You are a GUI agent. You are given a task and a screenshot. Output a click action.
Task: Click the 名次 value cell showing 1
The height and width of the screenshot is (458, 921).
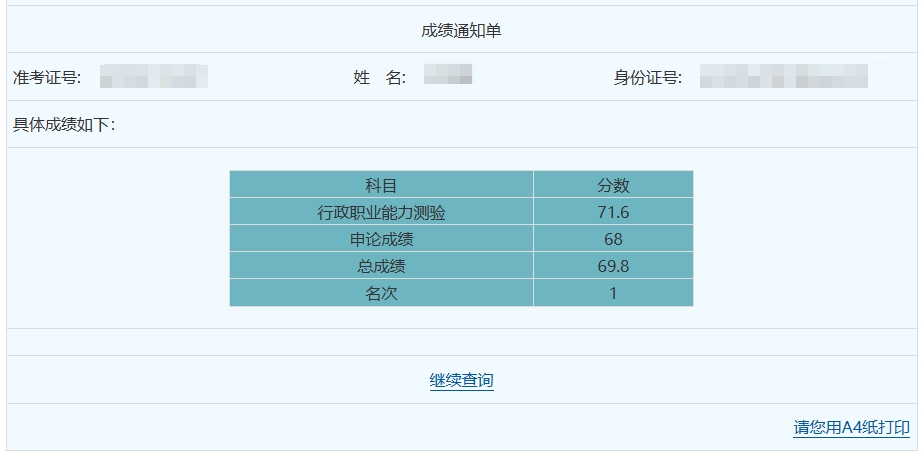coord(613,293)
